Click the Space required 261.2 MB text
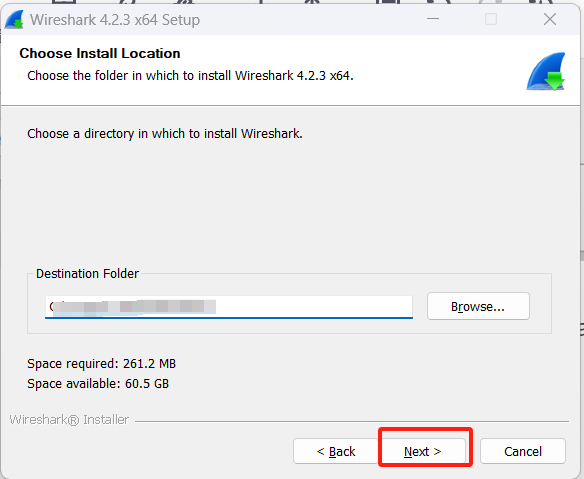This screenshot has height=479, width=584. (x=101, y=364)
